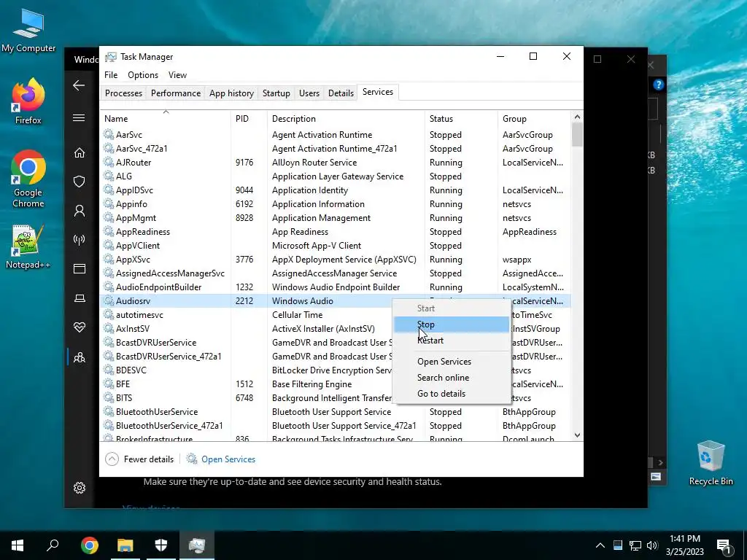The height and width of the screenshot is (560, 747).
Task: Open App & browser control icon
Action: click(x=79, y=268)
